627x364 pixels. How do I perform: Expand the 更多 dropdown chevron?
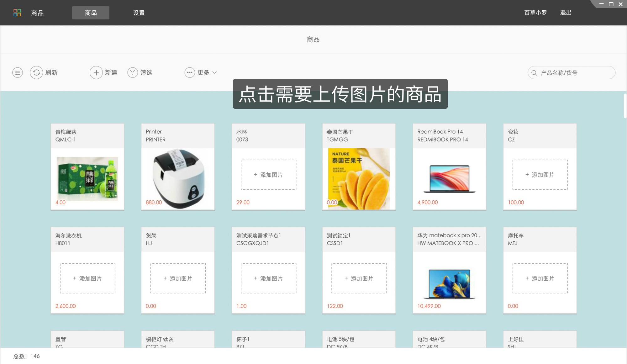point(215,73)
